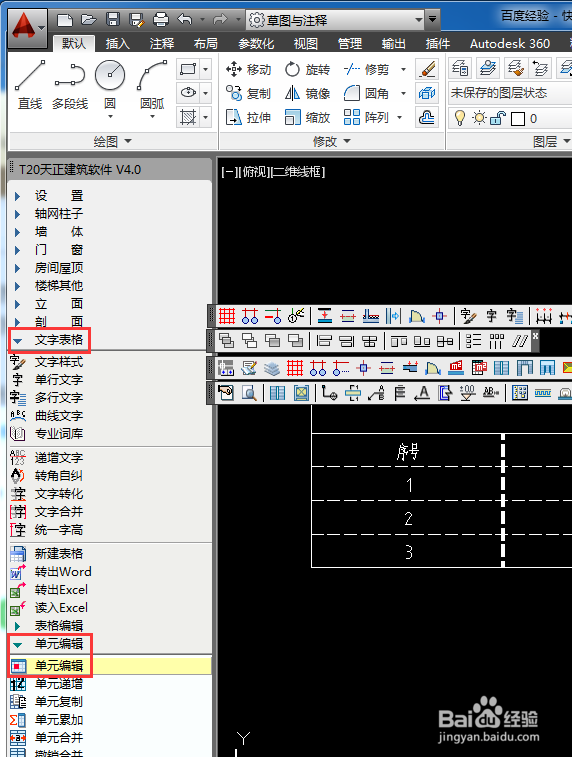Open the Circle tool dropdown arrow
This screenshot has height=757, width=572.
[110, 116]
